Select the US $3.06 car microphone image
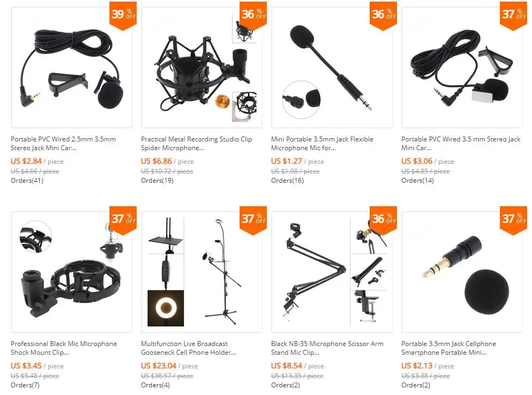The image size is (532, 395). point(462,67)
